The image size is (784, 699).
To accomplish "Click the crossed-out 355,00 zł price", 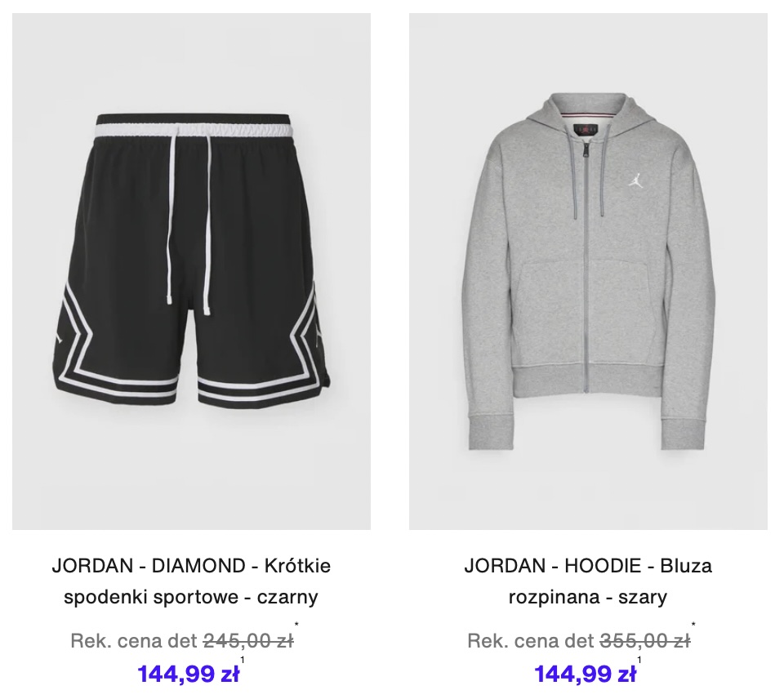I will (x=645, y=640).
